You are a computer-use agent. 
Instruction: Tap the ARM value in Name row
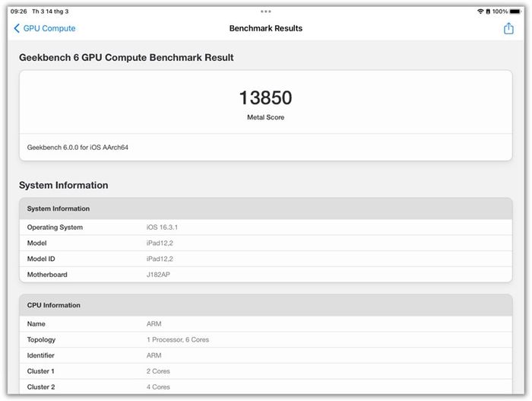pos(154,324)
